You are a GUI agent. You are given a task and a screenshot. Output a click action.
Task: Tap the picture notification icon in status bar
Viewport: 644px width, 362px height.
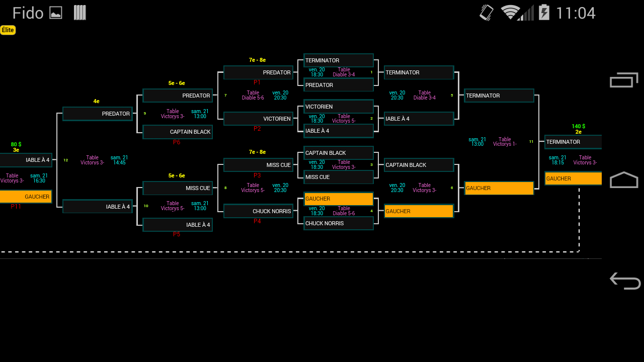[56, 13]
